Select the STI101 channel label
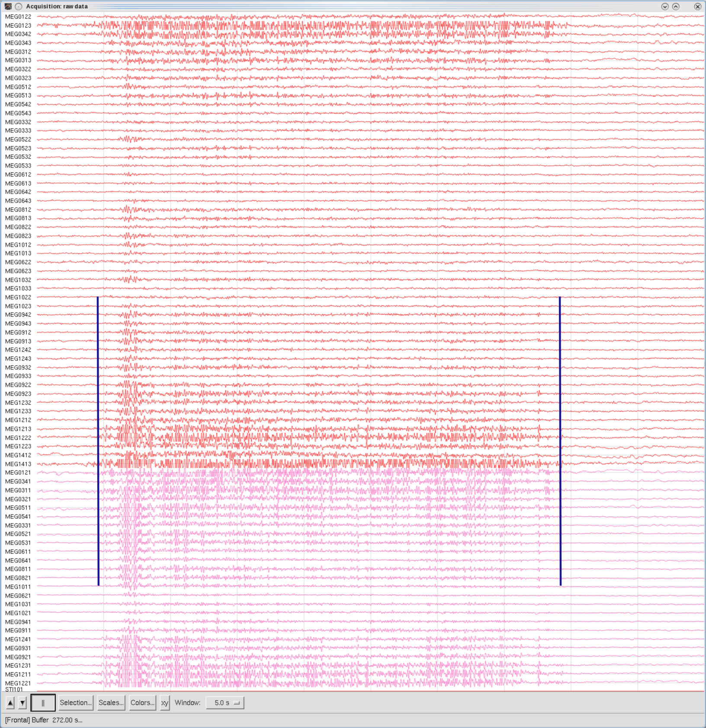Viewport: 706px width, 728px height. [x=14, y=689]
